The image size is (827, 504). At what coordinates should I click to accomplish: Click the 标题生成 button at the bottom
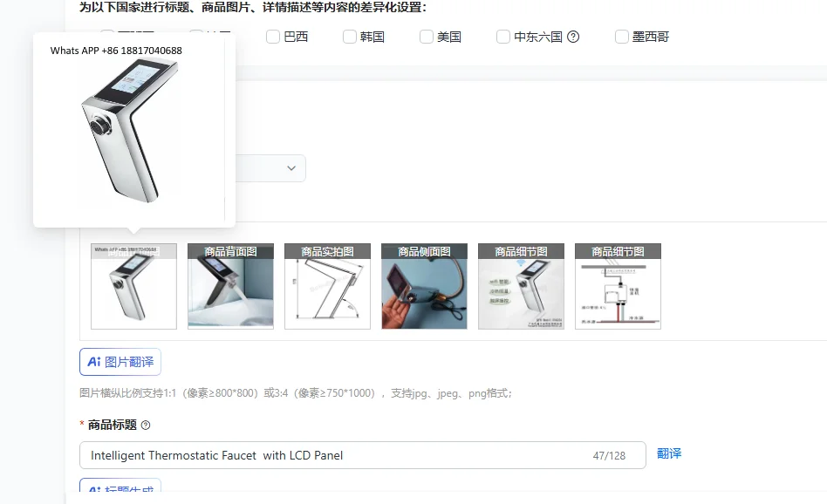pos(120,491)
